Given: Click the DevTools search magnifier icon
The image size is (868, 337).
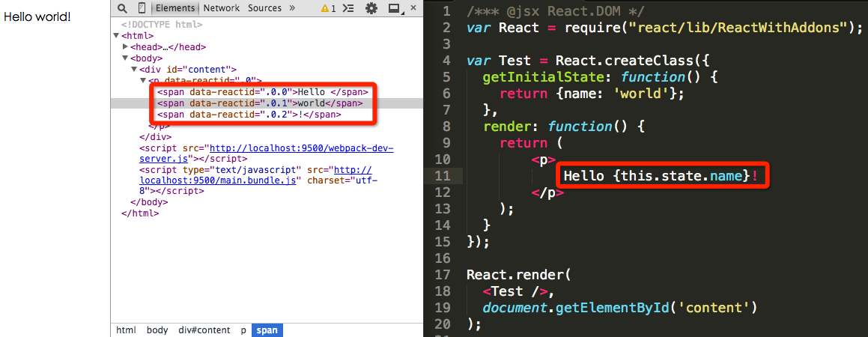Looking at the screenshot, I should click(122, 8).
